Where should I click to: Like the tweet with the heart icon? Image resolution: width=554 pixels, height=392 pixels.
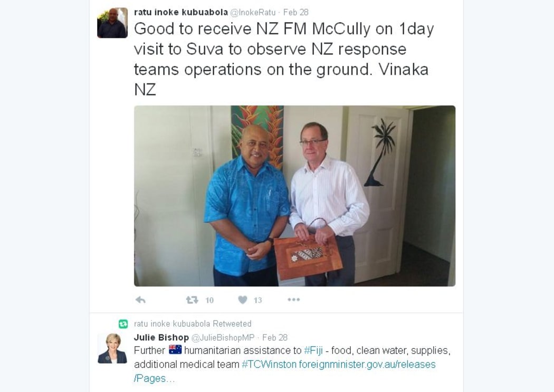click(243, 300)
